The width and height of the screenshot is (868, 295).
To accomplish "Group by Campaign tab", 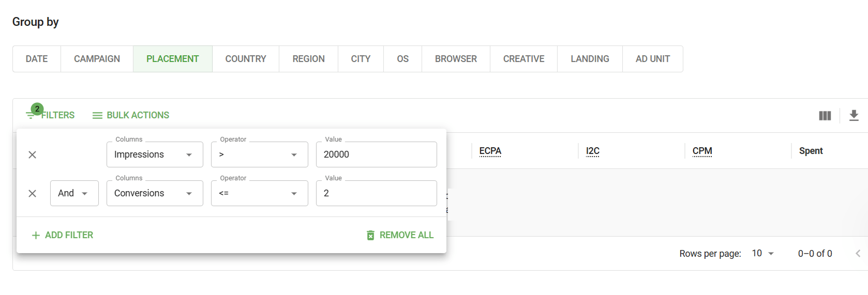I will coord(97,59).
